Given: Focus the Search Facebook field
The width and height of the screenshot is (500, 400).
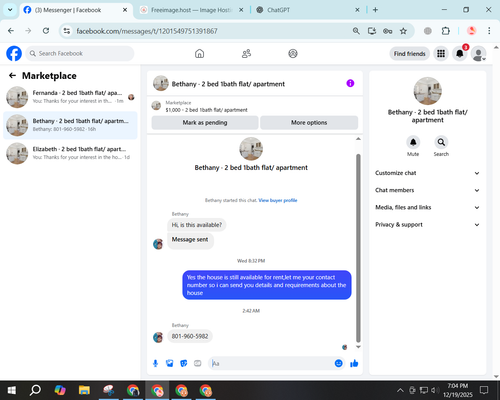Looking at the screenshot, I should tap(80, 53).
